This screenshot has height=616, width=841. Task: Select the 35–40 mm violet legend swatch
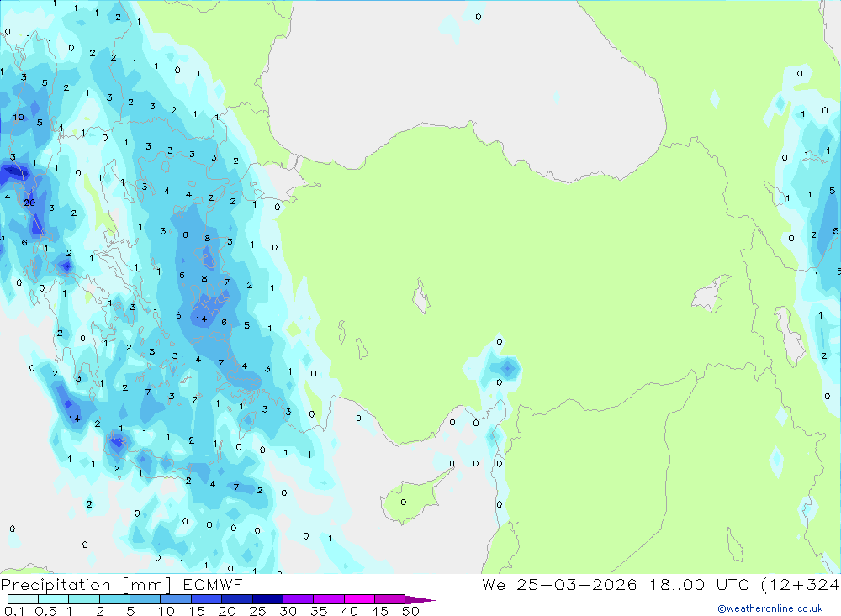point(329,599)
